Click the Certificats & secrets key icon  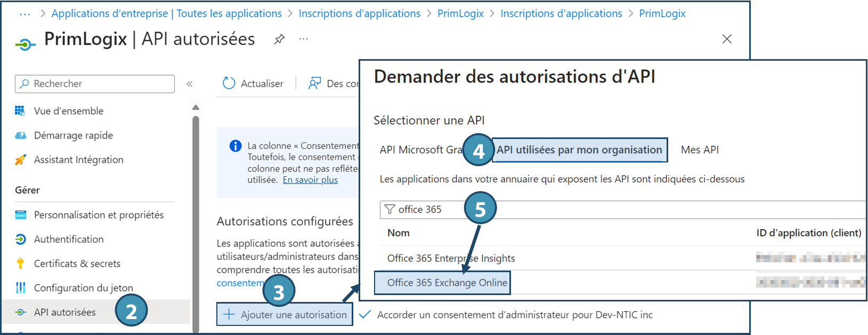point(20,264)
